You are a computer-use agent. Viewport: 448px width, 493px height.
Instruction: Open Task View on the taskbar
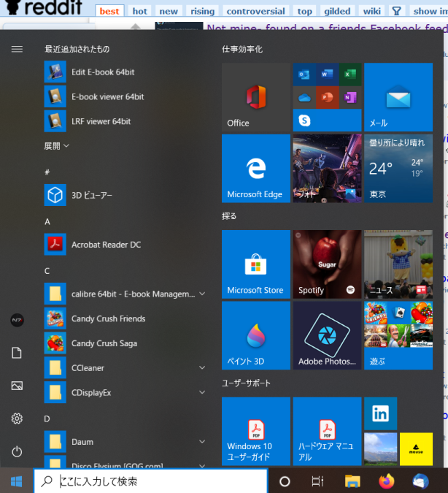pyautogui.click(x=317, y=481)
